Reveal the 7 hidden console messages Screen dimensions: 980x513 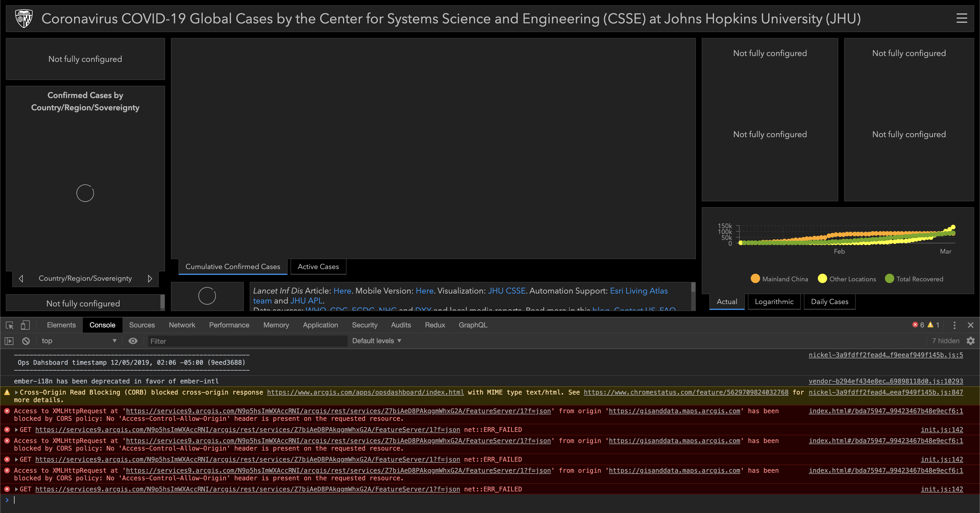[946, 341]
